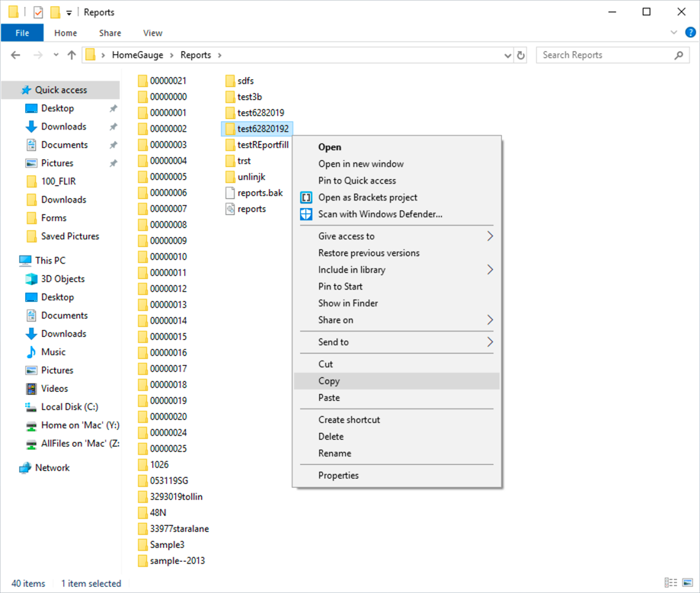
Task: Click the New folder quick access icon
Action: (x=55, y=12)
